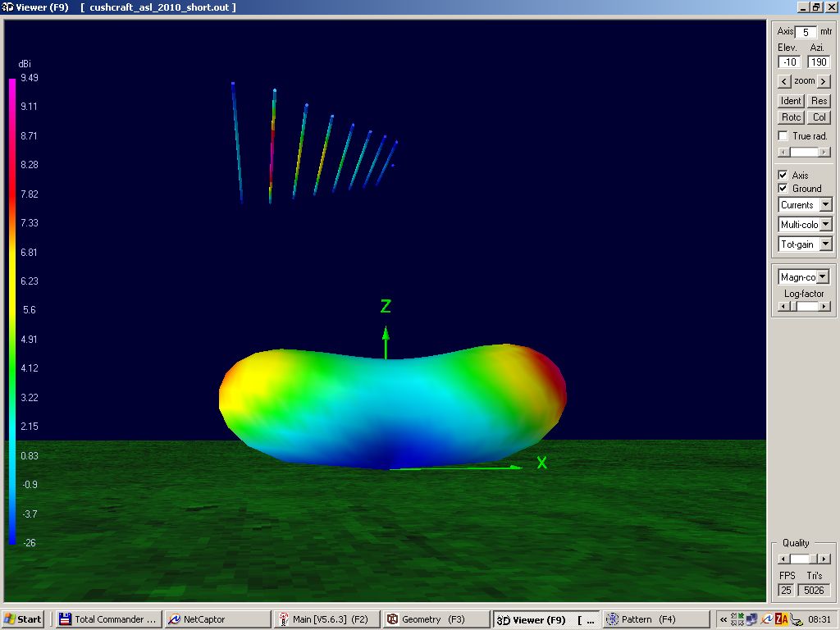840x630 pixels.
Task: Open the Pattern (F4) window from taskbar
Action: tap(655, 619)
